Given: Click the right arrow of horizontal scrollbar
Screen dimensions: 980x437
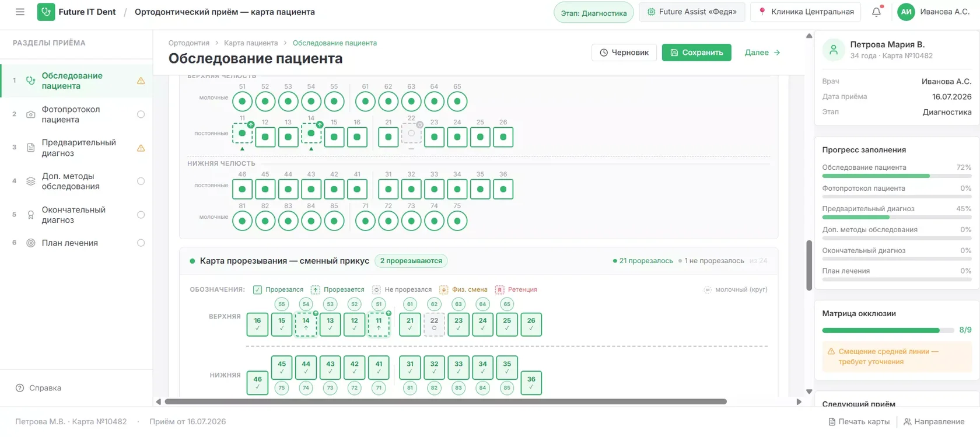Looking at the screenshot, I should [799, 401].
